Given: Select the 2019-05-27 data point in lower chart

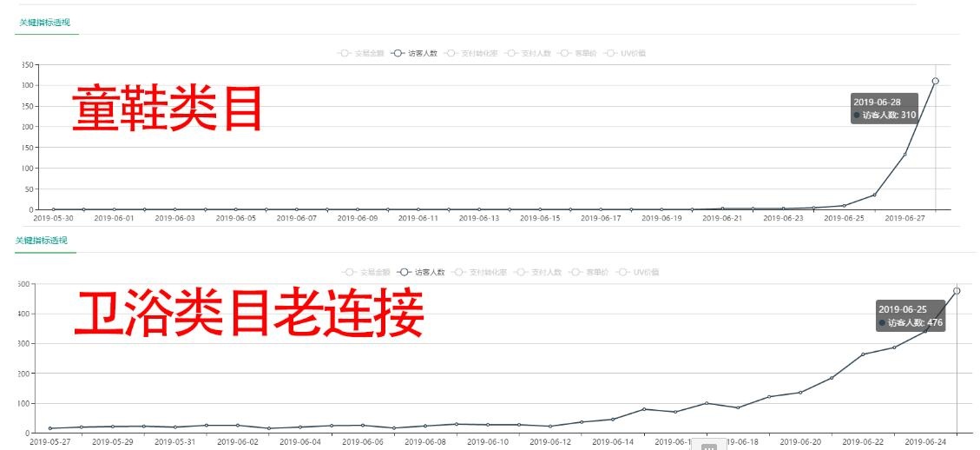Looking at the screenshot, I should [50, 428].
